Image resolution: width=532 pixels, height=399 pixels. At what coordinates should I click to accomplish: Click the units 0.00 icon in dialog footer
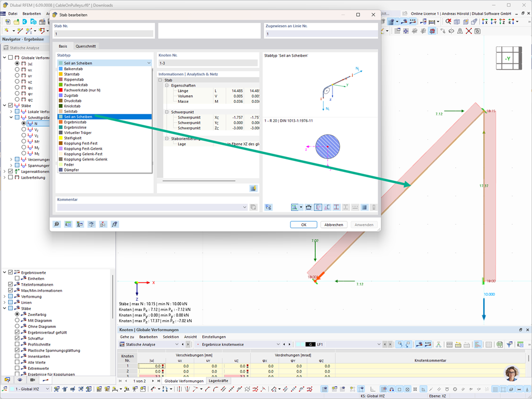[68, 224]
